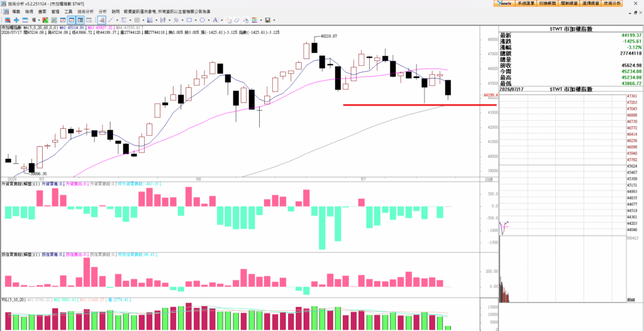This screenshot has height=331, width=644.
Task: Open the 分析 menu
Action: (103, 11)
